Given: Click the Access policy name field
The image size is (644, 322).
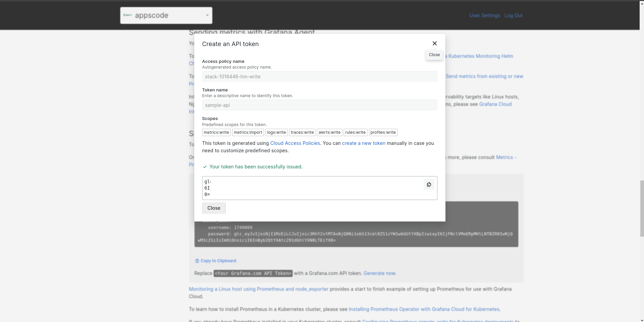Looking at the screenshot, I should point(319,77).
